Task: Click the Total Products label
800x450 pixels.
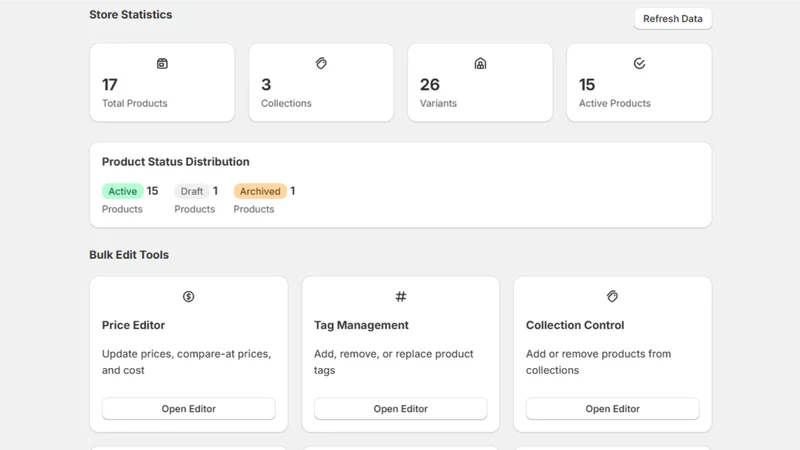Action: click(x=135, y=103)
